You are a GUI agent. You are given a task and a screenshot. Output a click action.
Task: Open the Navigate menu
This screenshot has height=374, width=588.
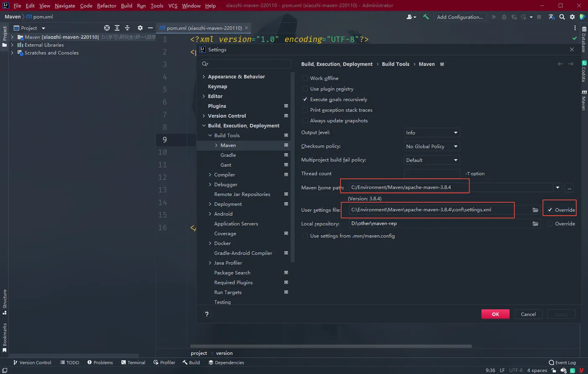coord(65,5)
